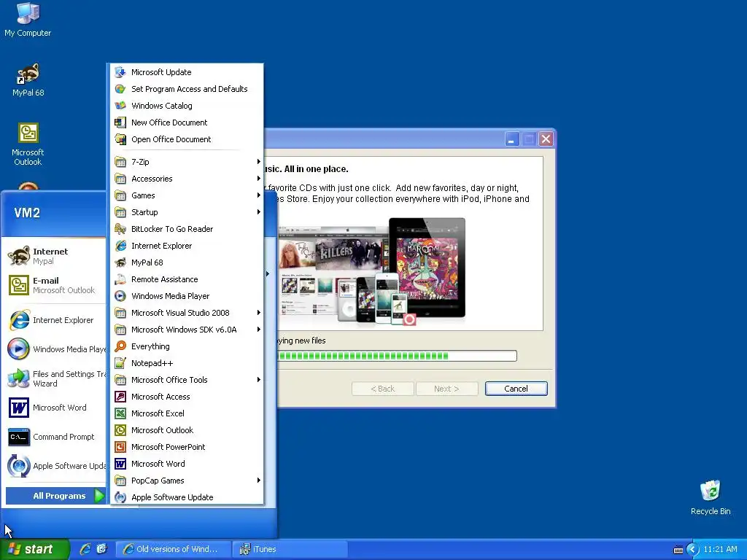Click the MyPal 68 raccoon icon in programs list
The height and width of the screenshot is (560, 747).
pos(120,262)
